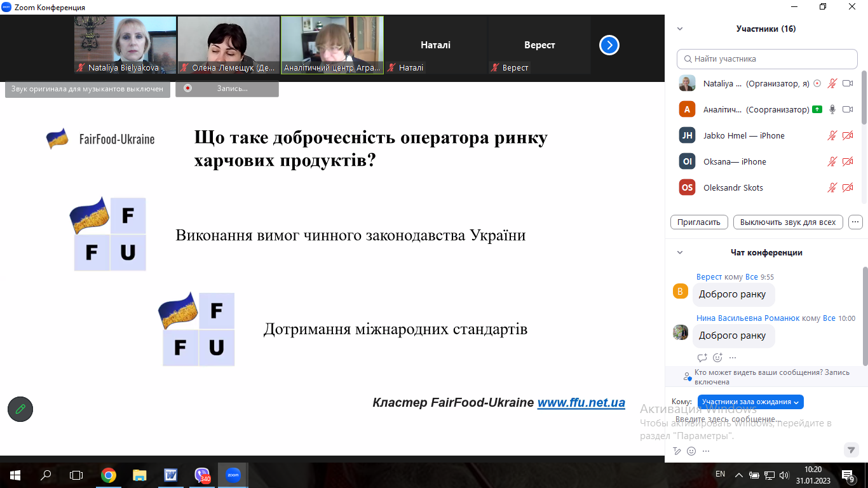The image size is (868, 488).
Task: Select Nataliya Bielyakova video thumbnail
Action: point(125,45)
